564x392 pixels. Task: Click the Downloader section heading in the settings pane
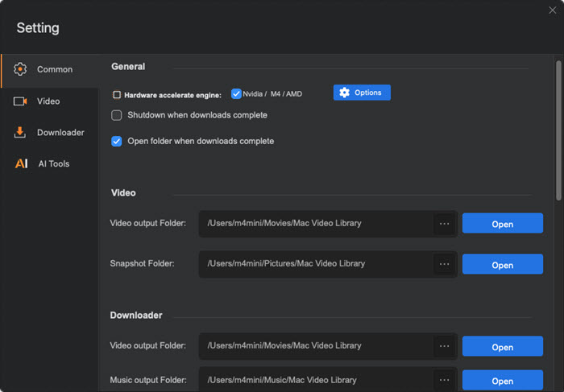136,315
